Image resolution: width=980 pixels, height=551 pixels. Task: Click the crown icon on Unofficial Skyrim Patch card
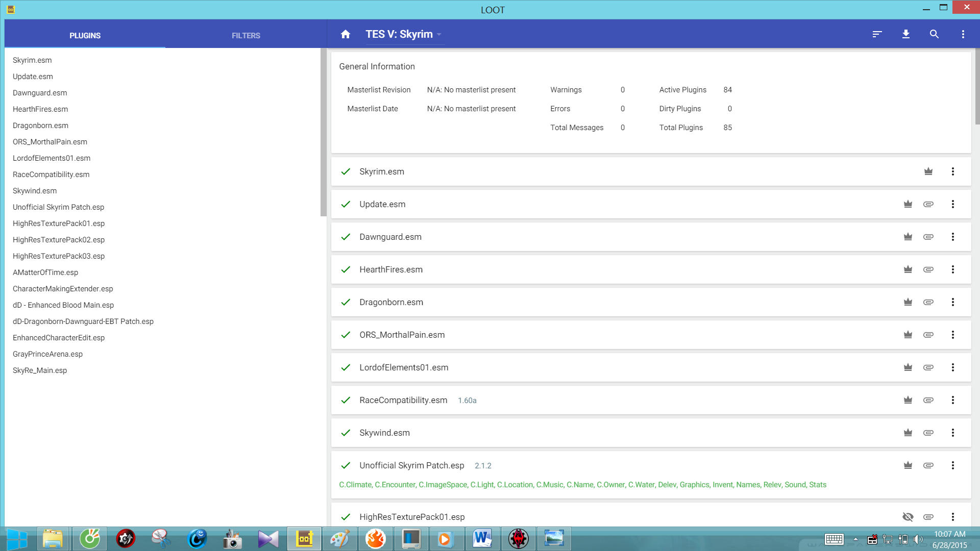(x=908, y=465)
